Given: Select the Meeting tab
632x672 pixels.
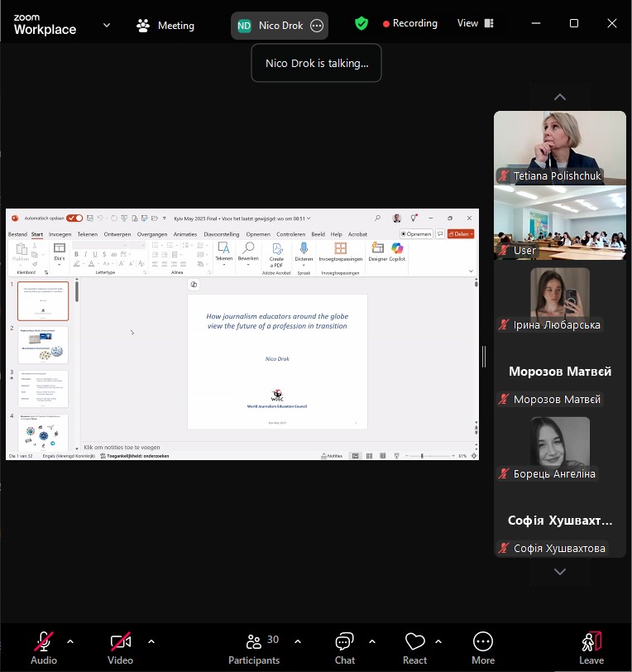Looking at the screenshot, I should pos(166,26).
